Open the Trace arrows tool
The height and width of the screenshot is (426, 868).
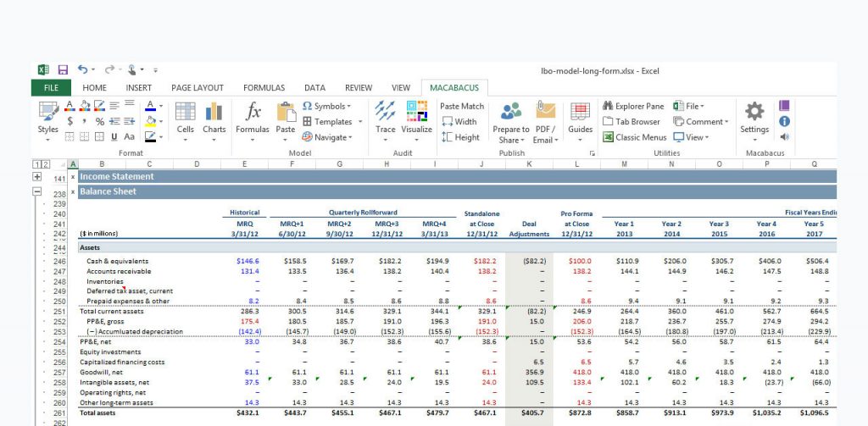[x=385, y=111]
